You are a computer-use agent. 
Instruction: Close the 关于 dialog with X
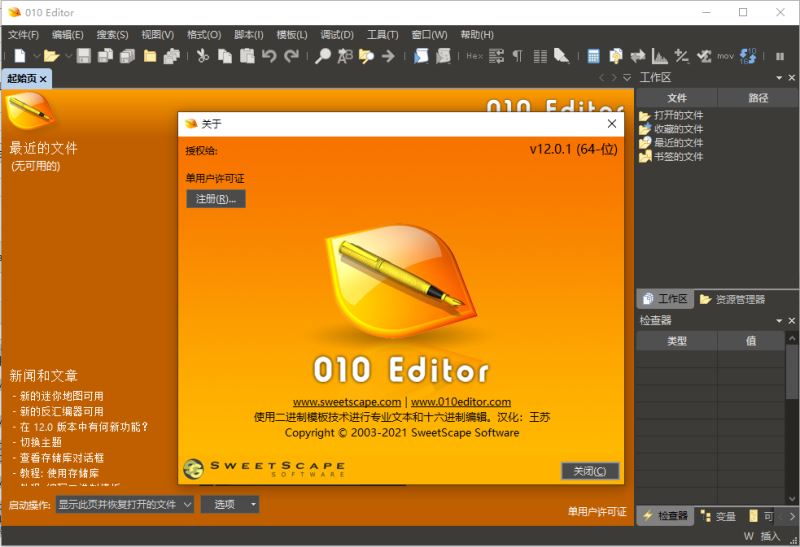point(612,123)
